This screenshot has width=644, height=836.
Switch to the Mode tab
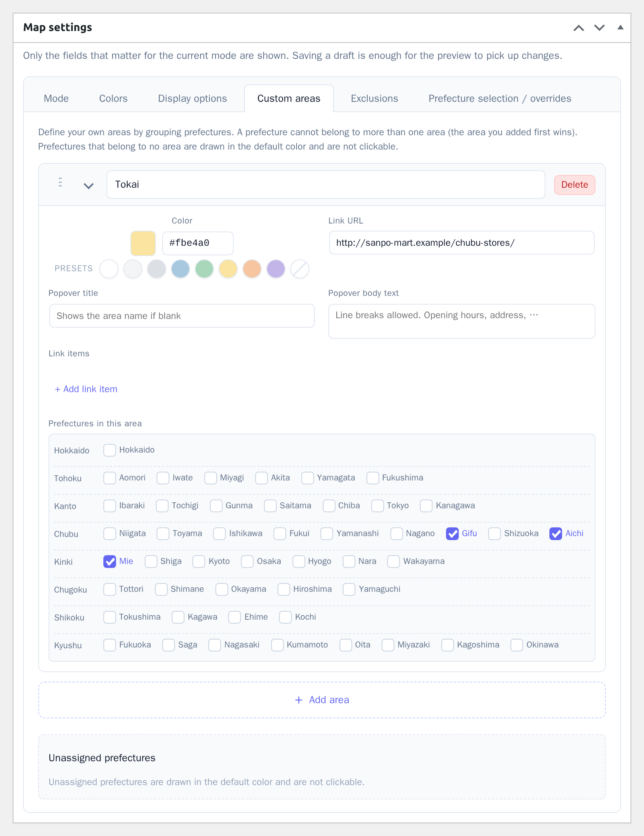tap(56, 99)
